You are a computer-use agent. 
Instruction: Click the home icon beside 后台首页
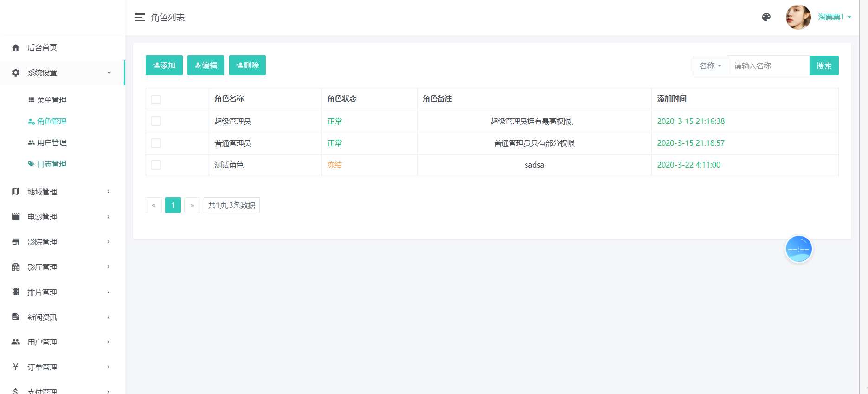(16, 47)
